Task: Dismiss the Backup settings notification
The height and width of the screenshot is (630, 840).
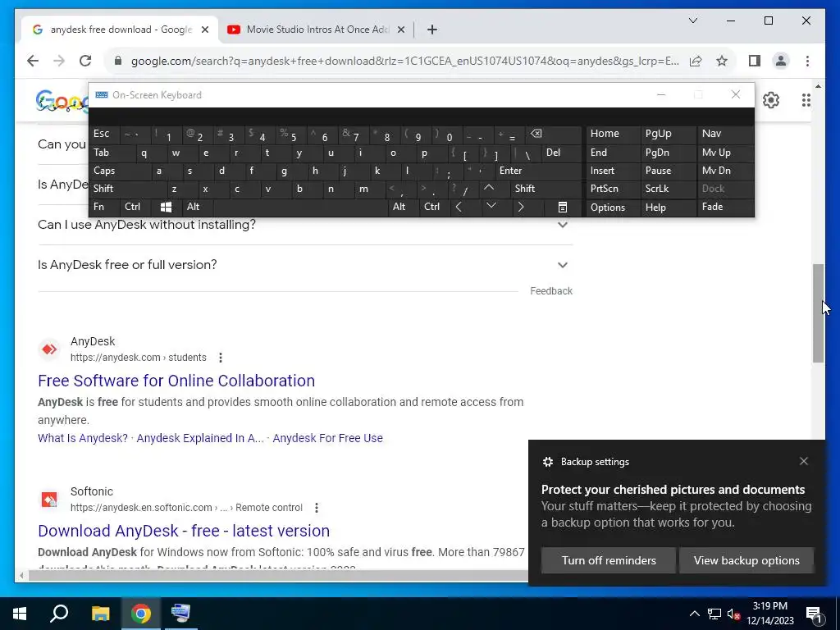Action: 804,461
